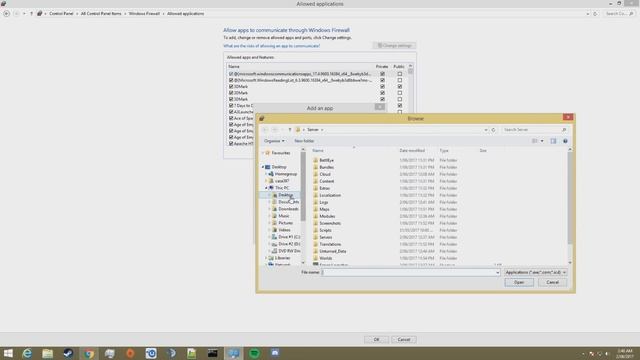Image resolution: width=640 pixels, height=360 pixels.
Task: Select Music in the navigation tree
Action: tap(284, 216)
